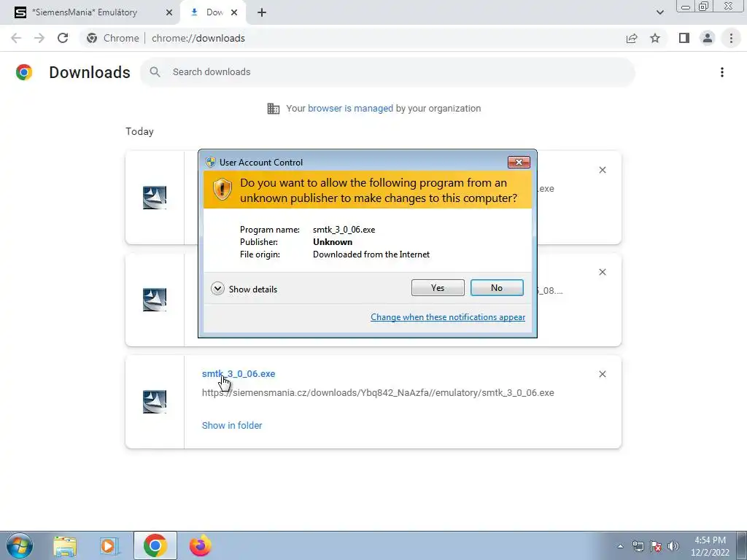Go forward to next page
The width and height of the screenshot is (747, 560).
point(39,38)
